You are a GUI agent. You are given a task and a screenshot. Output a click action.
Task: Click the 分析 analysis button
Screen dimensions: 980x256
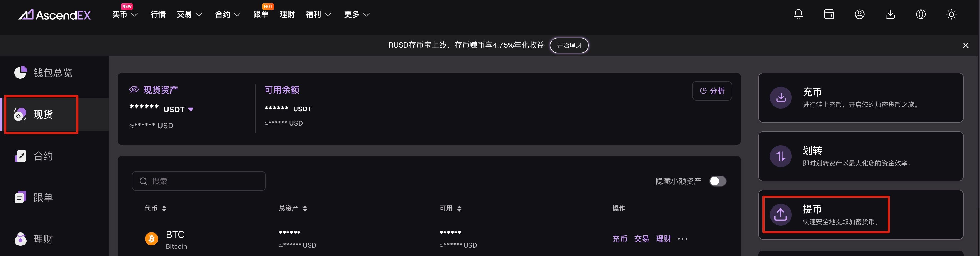[712, 91]
